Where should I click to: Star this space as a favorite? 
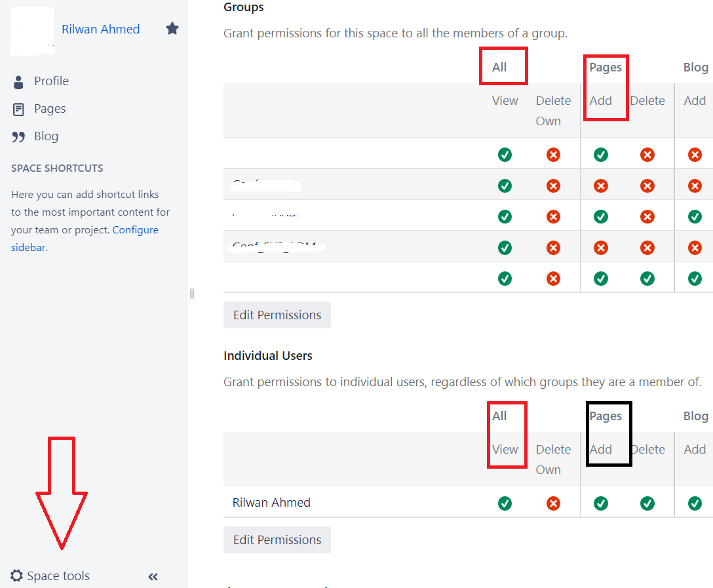pyautogui.click(x=172, y=28)
